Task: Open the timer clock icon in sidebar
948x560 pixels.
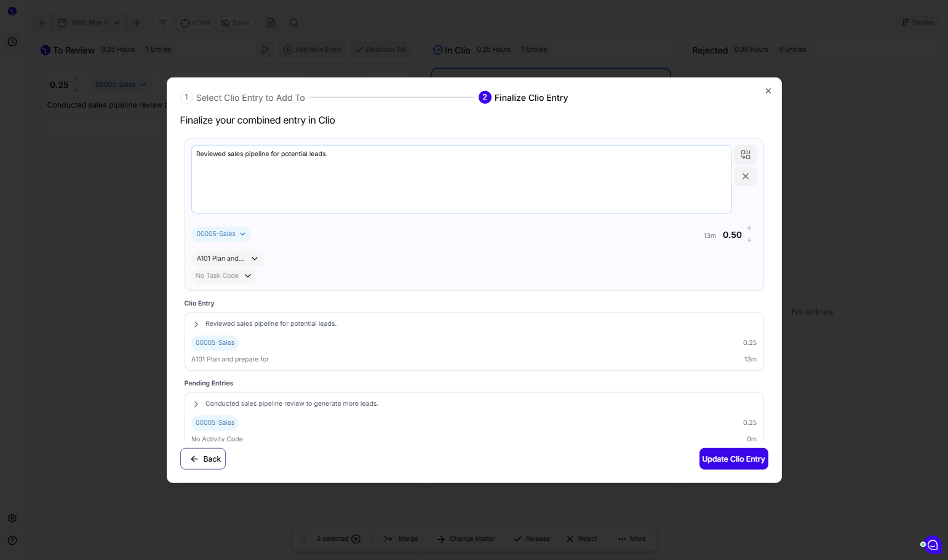Action: (12, 42)
